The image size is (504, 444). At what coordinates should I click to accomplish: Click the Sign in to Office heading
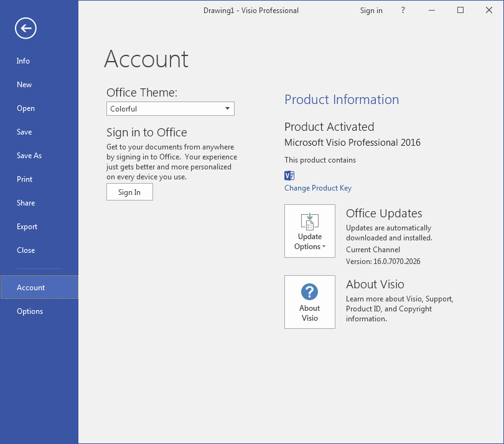pyautogui.click(x=147, y=133)
